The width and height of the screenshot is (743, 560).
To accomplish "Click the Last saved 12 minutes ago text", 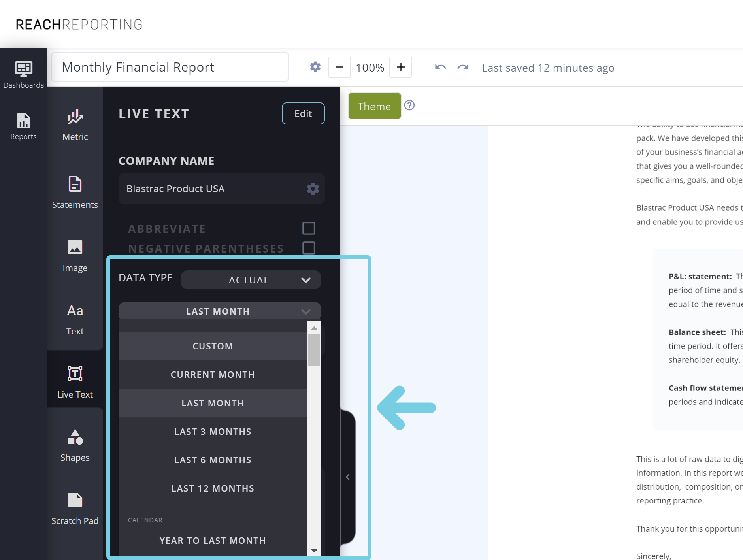I will [548, 68].
